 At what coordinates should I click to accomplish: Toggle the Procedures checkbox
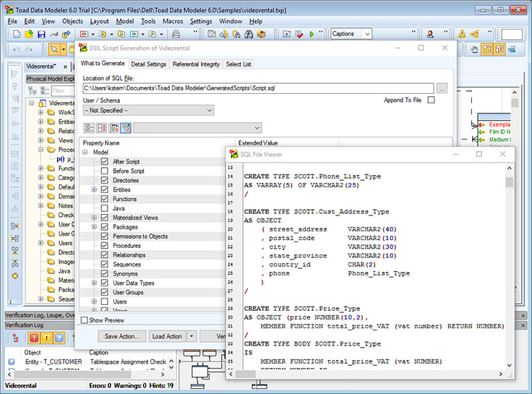click(105, 245)
